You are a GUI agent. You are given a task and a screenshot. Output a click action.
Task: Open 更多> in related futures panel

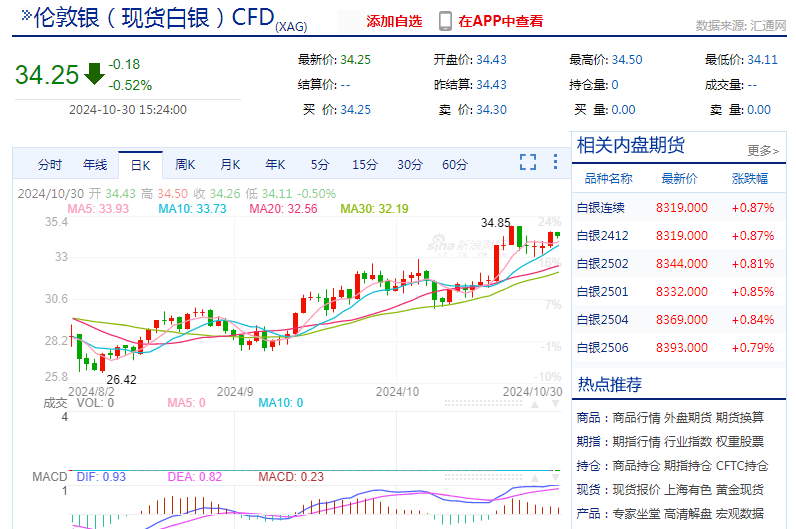click(763, 150)
